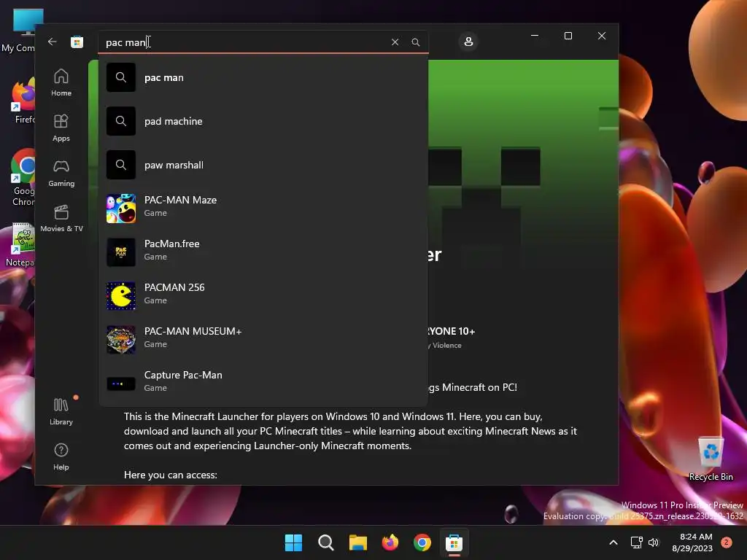
Task: Select the My Computer desktop icon
Action: coord(18,31)
